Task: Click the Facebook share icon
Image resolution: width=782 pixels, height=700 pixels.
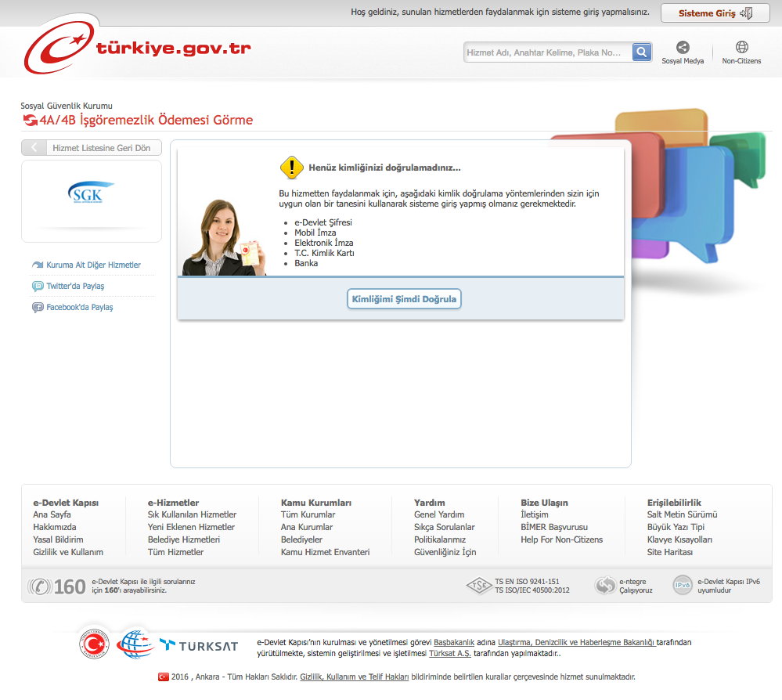Action: [38, 308]
